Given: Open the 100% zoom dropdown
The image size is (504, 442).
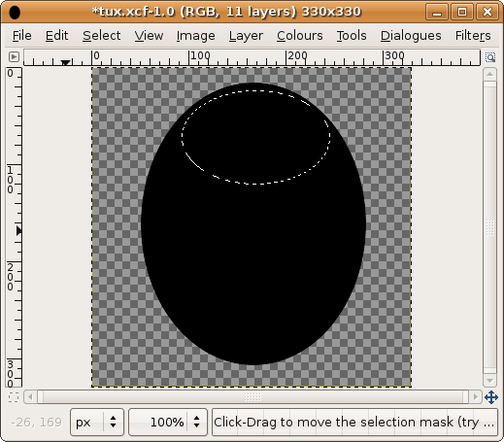Looking at the screenshot, I should 168,422.
